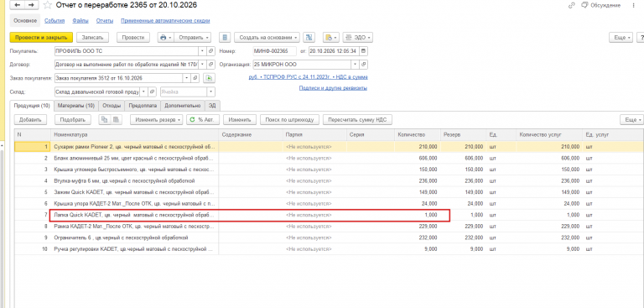Select row Ограничитель 6 с пескоструйной обработкой
644x308 pixels.
click(x=329, y=238)
